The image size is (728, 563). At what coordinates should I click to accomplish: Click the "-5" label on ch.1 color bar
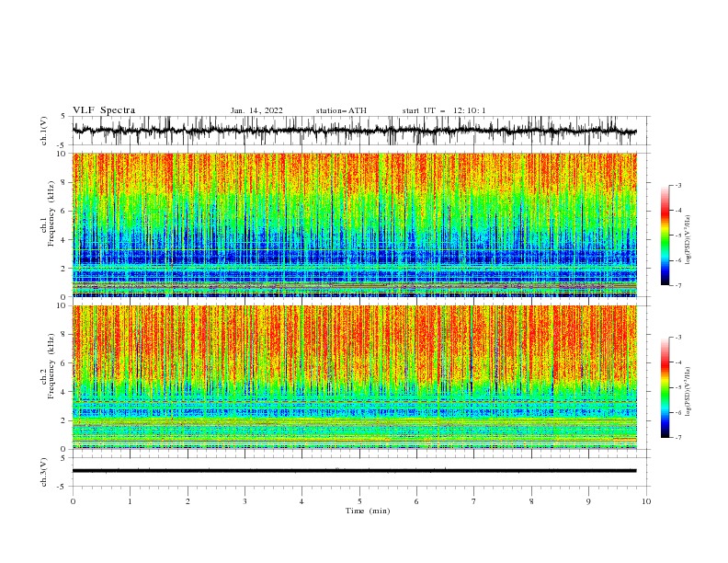(x=678, y=236)
